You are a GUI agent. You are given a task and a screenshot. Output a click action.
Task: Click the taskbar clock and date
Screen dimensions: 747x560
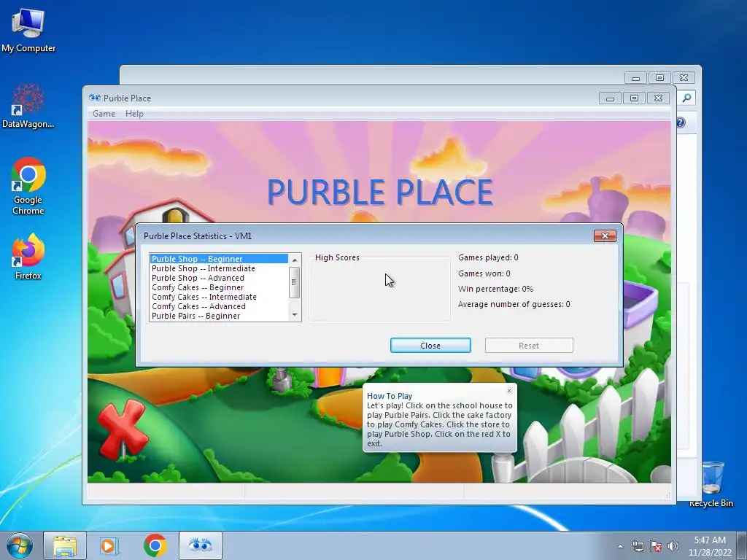[x=710, y=546]
